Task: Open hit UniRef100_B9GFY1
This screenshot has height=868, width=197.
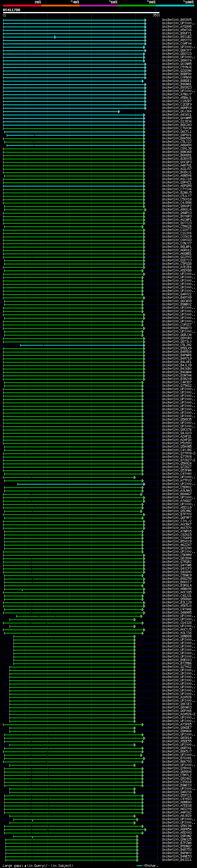Action: click(177, 33)
